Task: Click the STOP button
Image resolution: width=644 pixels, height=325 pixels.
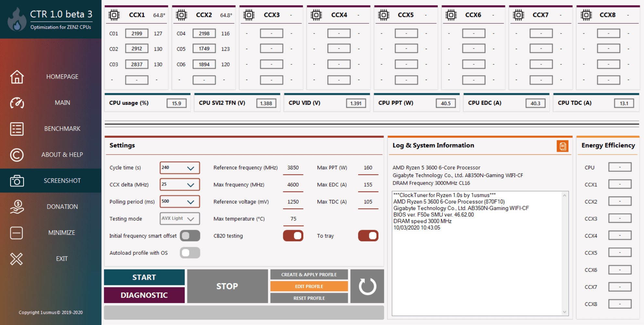Action: point(227,286)
